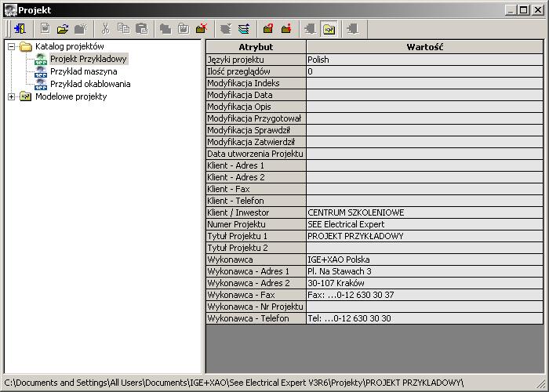Click the CENTRUM SZKOLENIOWE value
The image size is (549, 392).
425,212
